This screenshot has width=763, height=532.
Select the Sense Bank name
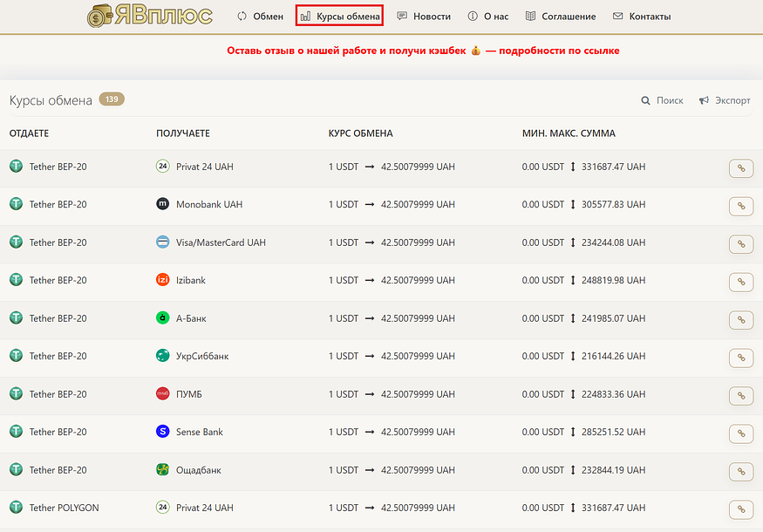pyautogui.click(x=200, y=433)
